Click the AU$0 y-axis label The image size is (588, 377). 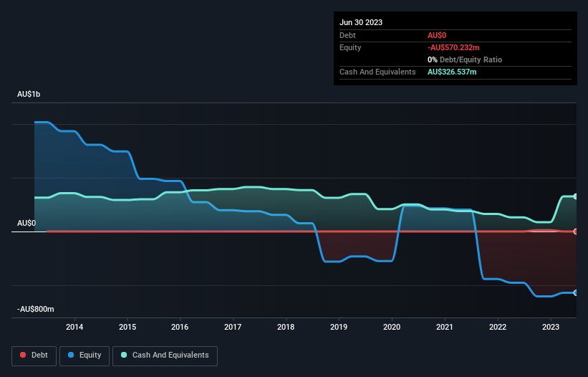click(26, 223)
